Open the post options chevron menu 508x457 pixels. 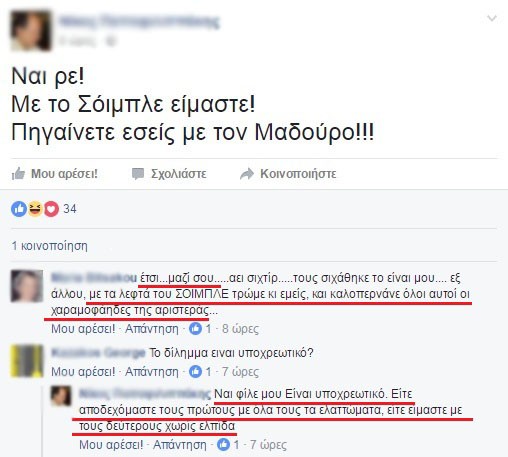[x=492, y=18]
